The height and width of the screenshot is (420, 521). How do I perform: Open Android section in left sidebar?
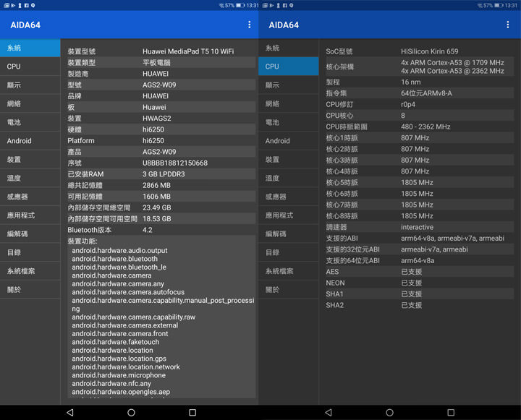30,141
